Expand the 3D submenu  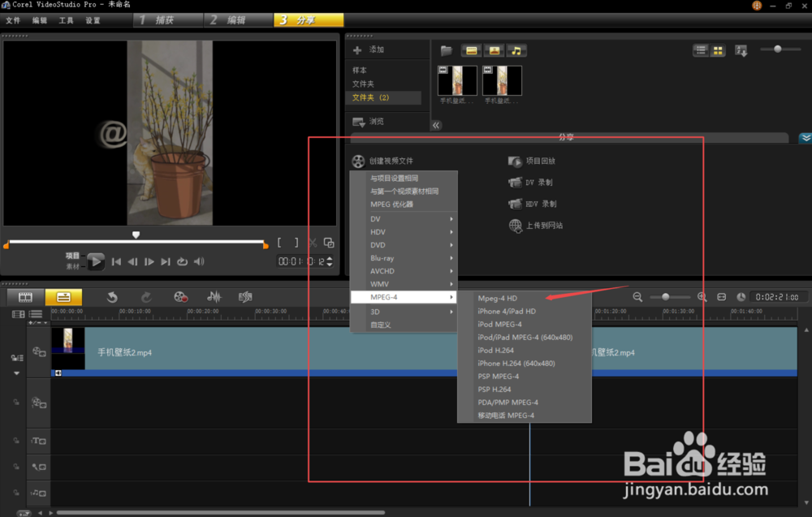pyautogui.click(x=404, y=312)
